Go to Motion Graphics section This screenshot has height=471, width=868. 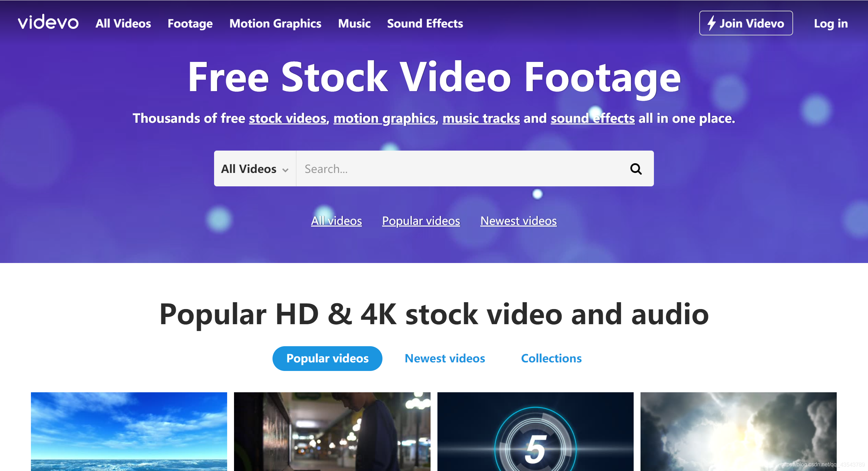275,23
